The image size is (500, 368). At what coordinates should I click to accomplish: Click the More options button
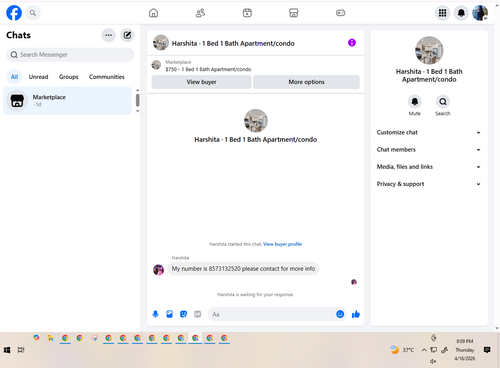tap(306, 82)
